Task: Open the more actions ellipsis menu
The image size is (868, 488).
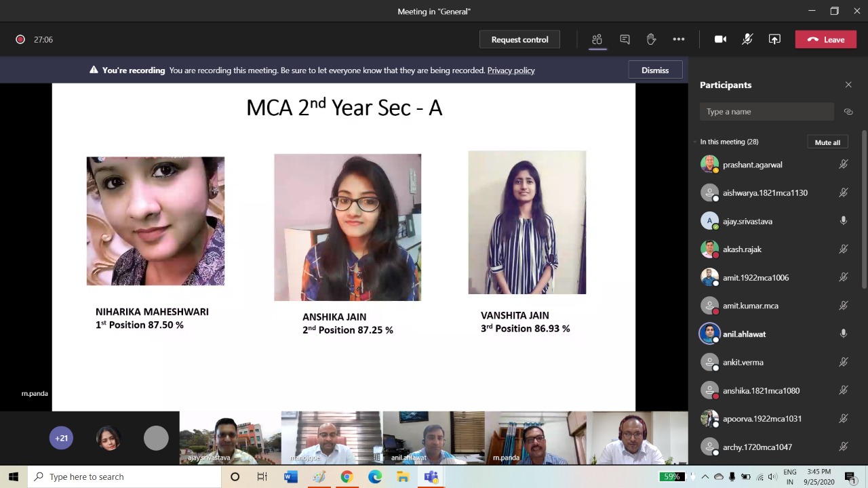Action: (x=678, y=39)
